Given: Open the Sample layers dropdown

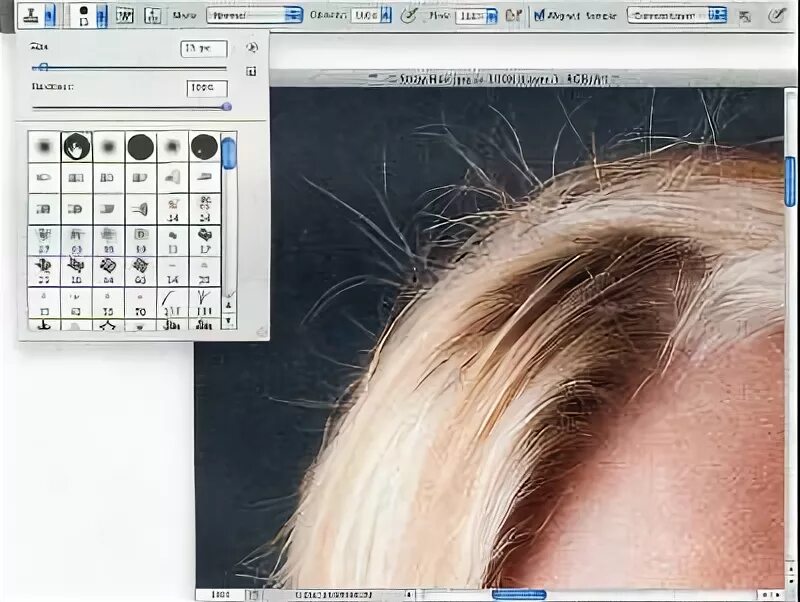Looking at the screenshot, I should tap(677, 15).
